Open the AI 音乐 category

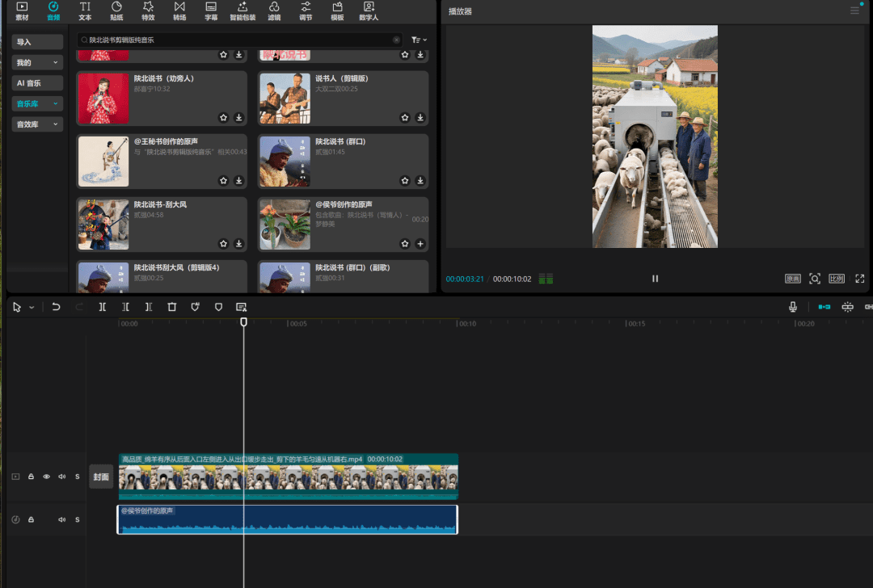[x=37, y=83]
